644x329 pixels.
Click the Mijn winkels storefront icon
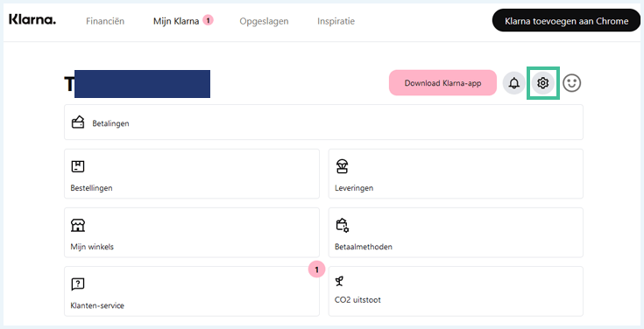click(78, 225)
